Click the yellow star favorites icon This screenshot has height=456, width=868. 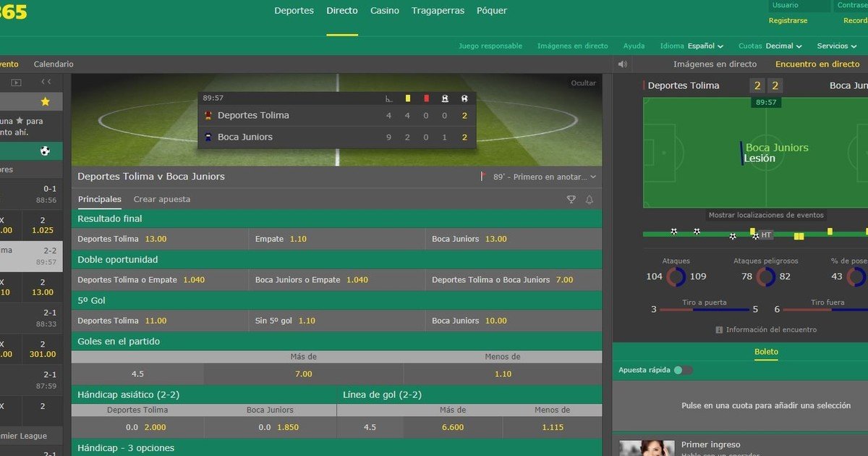(x=46, y=102)
